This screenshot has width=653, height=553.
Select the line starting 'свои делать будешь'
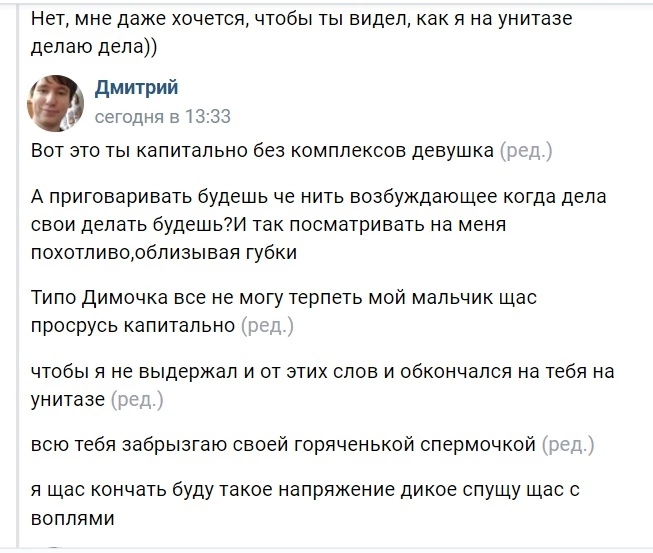[x=269, y=224]
